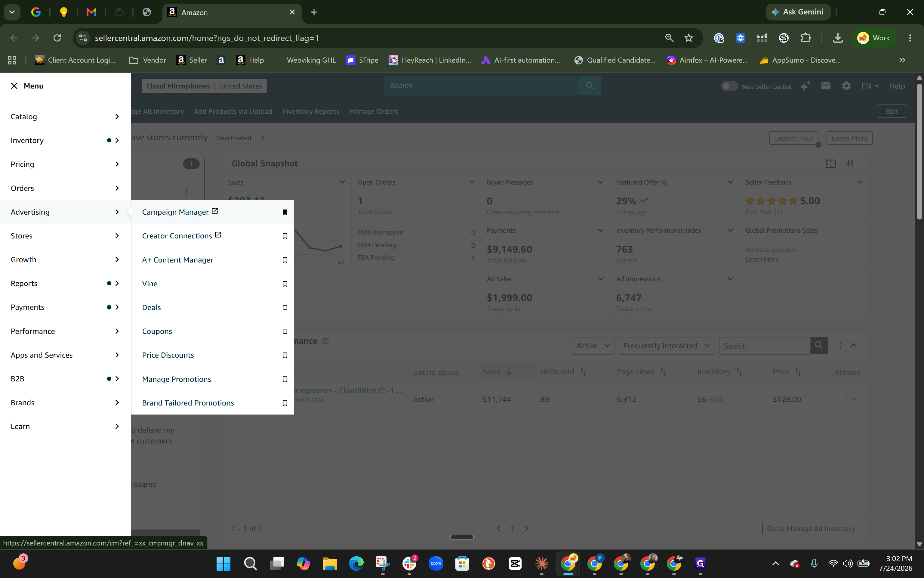Open the EN language dropdown

pyautogui.click(x=870, y=86)
